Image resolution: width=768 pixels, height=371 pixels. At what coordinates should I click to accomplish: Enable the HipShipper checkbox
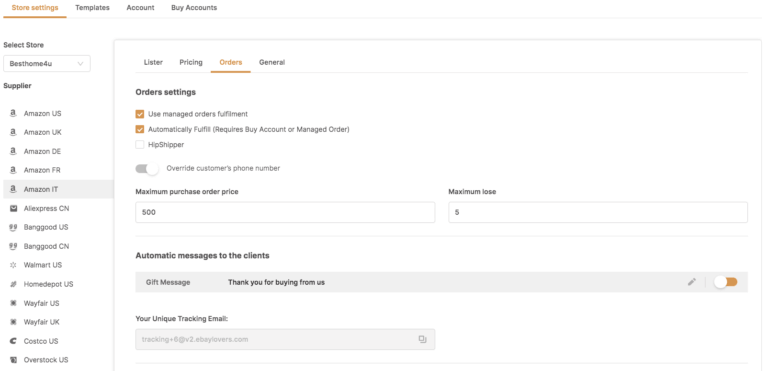click(x=140, y=145)
